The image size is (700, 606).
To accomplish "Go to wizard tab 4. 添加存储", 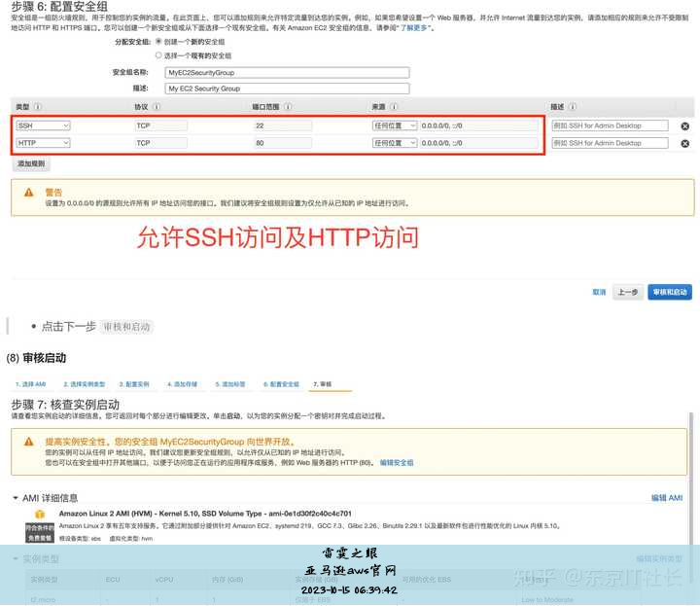I will tap(182, 384).
